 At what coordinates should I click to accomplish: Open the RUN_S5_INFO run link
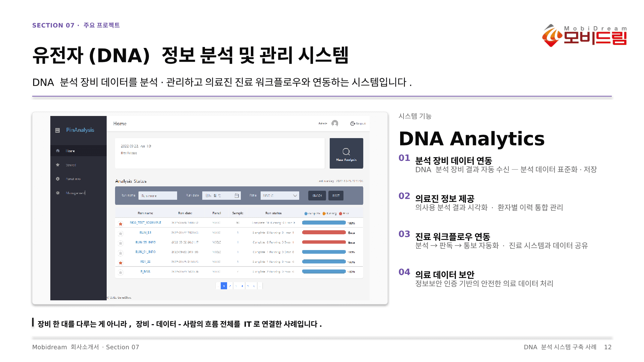[x=146, y=242]
